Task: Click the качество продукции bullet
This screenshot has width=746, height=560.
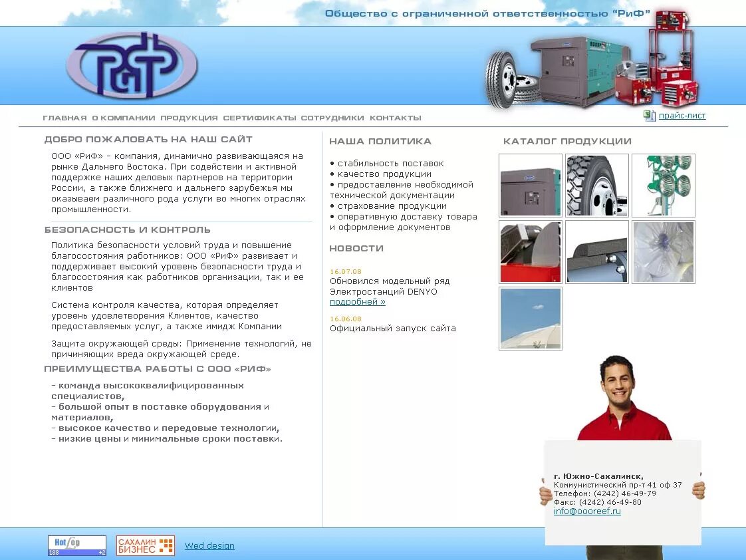Action: [380, 174]
